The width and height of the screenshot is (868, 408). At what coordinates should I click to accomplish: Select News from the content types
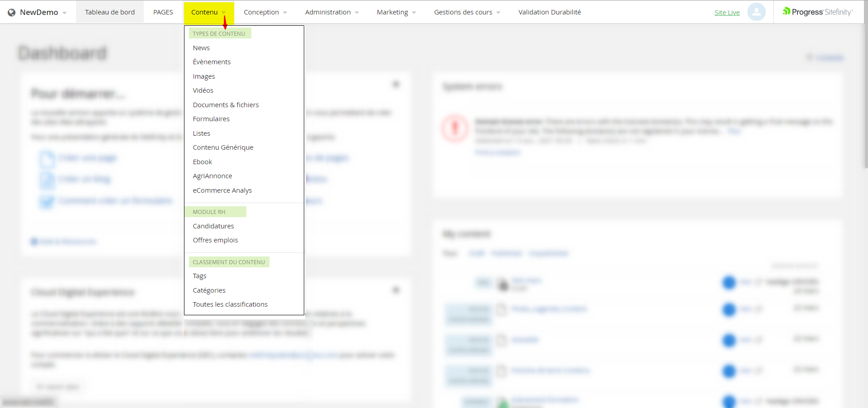tap(201, 48)
